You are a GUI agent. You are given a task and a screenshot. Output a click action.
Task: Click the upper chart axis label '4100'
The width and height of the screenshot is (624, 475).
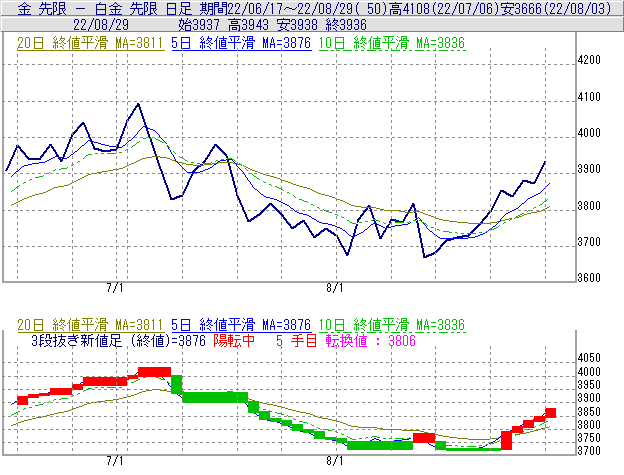[x=589, y=97]
